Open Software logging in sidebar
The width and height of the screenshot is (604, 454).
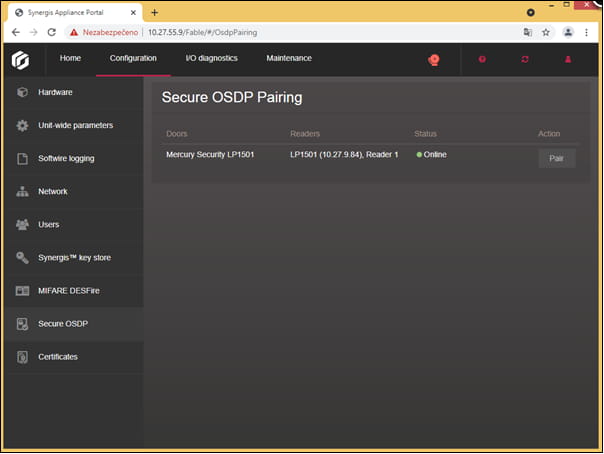(74, 159)
